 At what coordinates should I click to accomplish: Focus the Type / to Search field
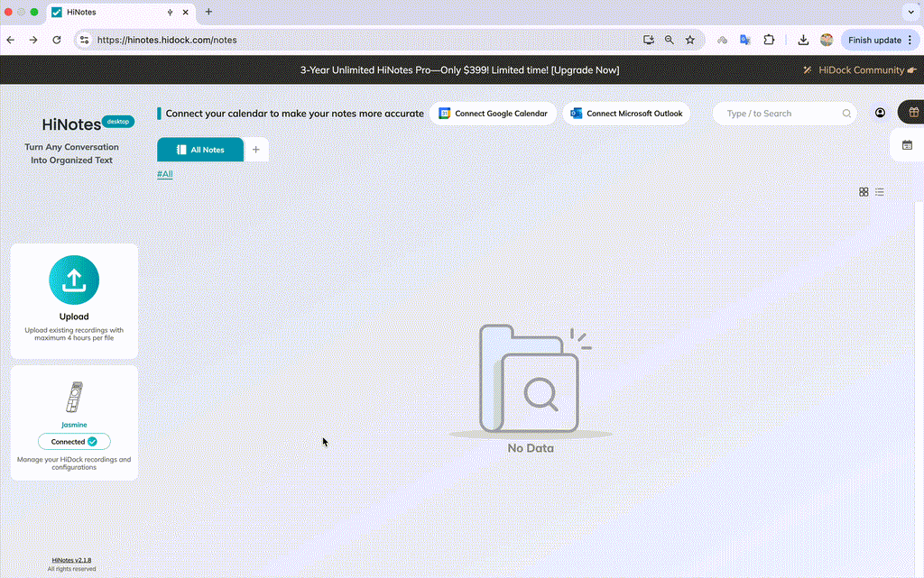click(785, 114)
